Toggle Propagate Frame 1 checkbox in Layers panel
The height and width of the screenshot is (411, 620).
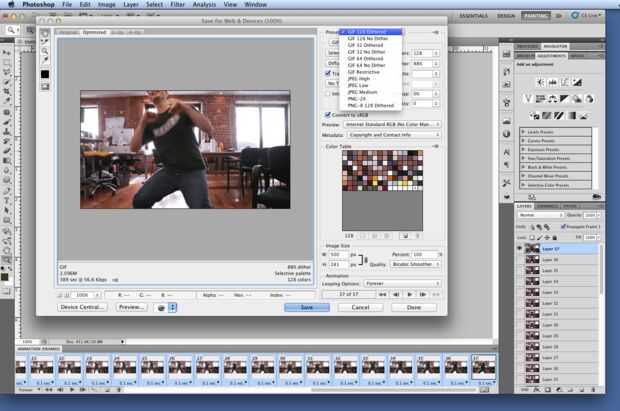[563, 227]
